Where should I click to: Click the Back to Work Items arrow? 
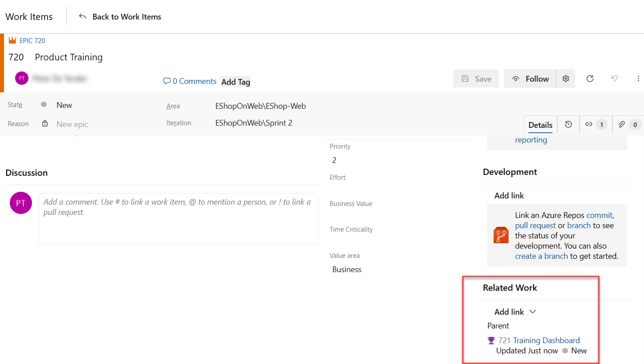click(82, 17)
